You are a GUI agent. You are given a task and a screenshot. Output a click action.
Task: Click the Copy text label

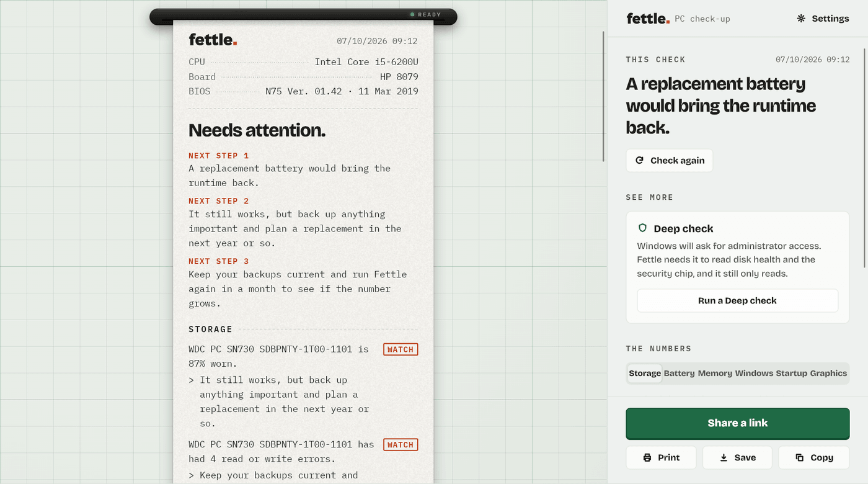822,457
